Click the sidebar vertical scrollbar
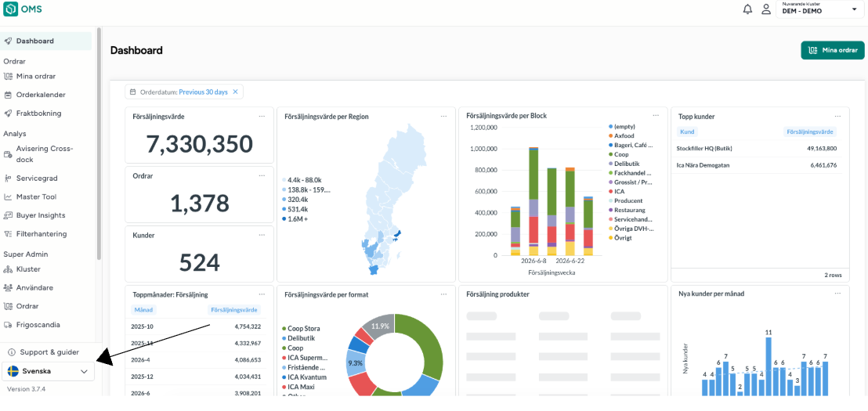 99,144
